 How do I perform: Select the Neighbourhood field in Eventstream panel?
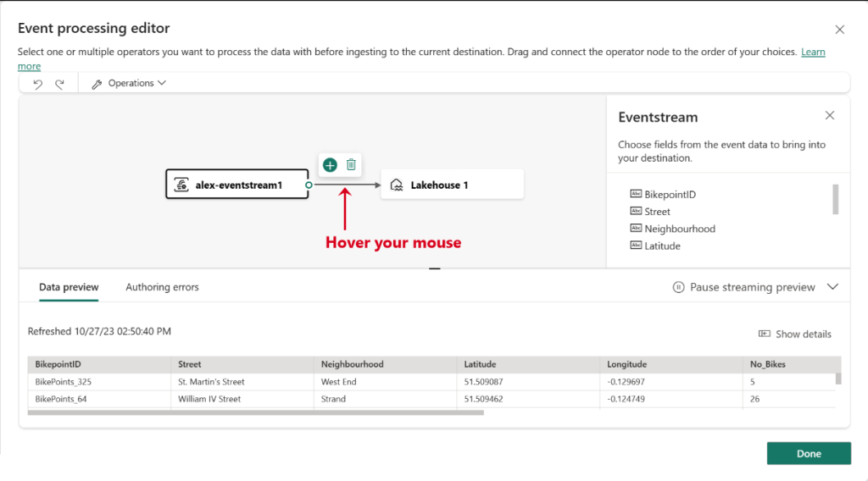click(x=679, y=229)
